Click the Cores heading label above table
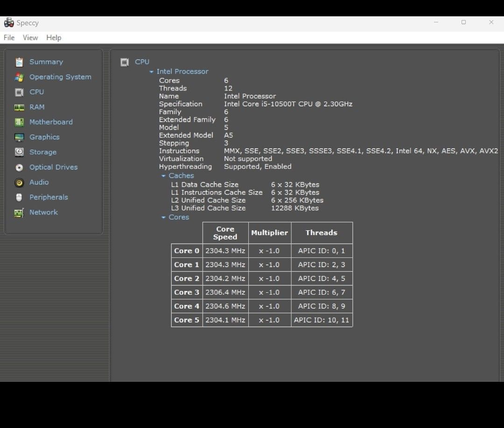The image size is (504, 428). (x=179, y=217)
